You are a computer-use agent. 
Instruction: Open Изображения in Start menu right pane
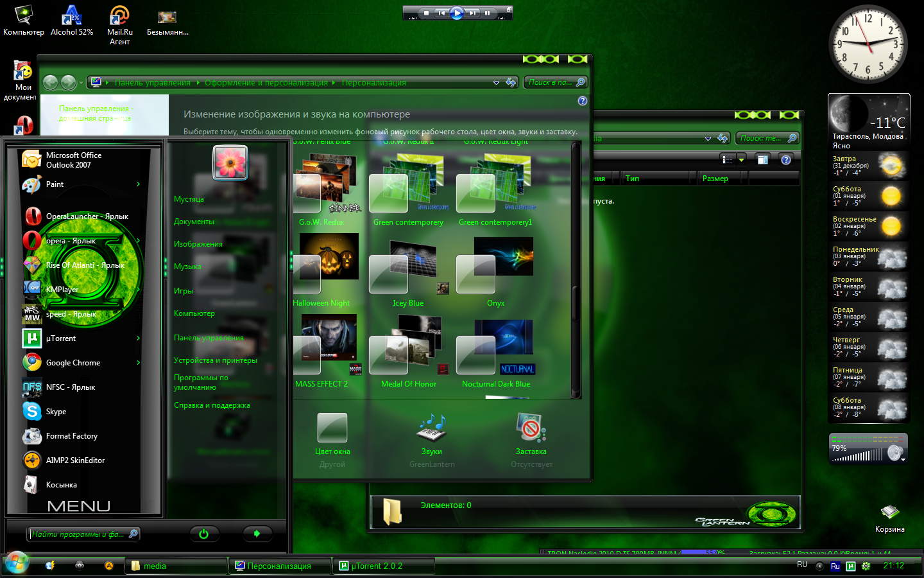198,244
